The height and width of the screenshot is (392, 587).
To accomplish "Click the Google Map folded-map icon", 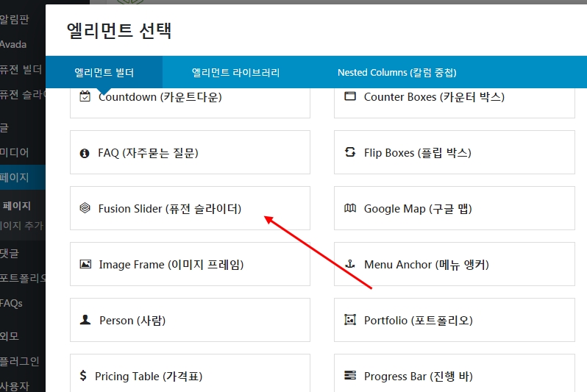I will tap(350, 208).
